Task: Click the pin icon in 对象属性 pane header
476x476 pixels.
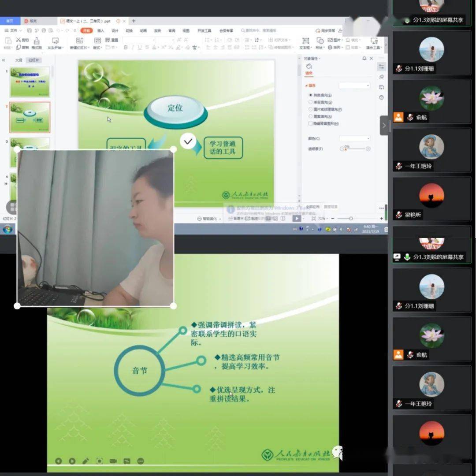Action: [x=364, y=58]
